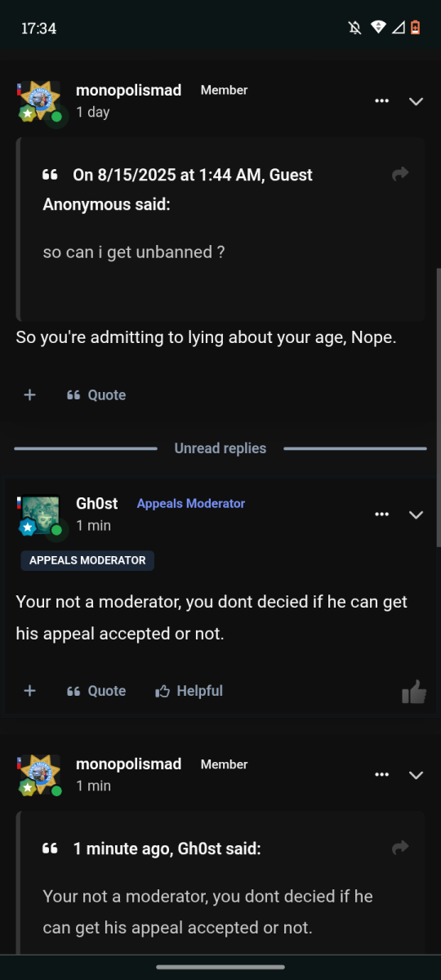Tap plus multiquote icon under Gh0st post
Screen dimensions: 441x980
point(29,690)
